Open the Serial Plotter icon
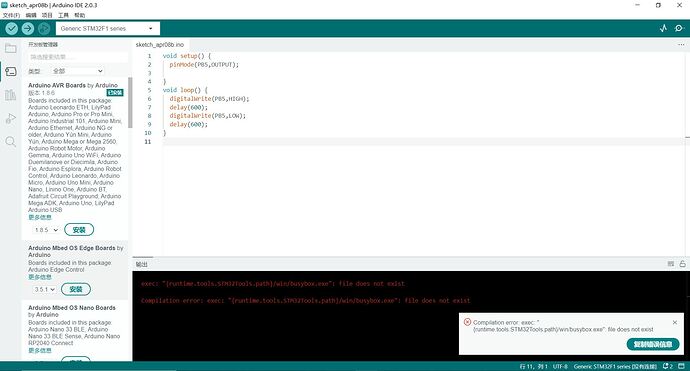 tap(664, 28)
